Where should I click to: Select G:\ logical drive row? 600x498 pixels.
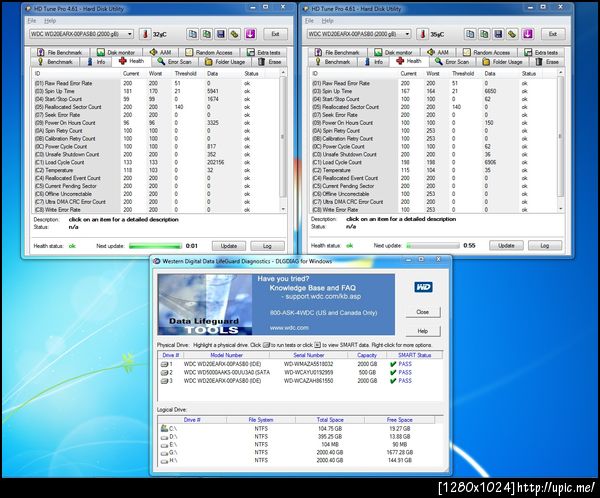tap(300, 452)
